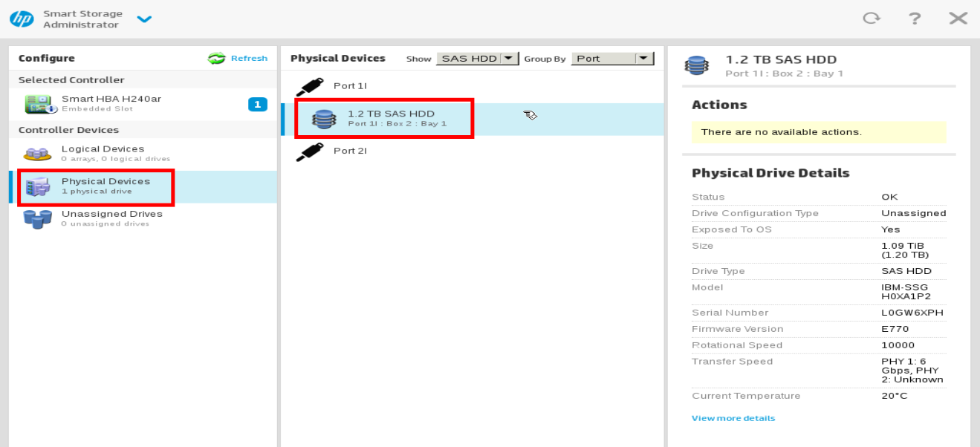
Task: Click the Physical Devices icon in sidebar
Action: coord(37,186)
